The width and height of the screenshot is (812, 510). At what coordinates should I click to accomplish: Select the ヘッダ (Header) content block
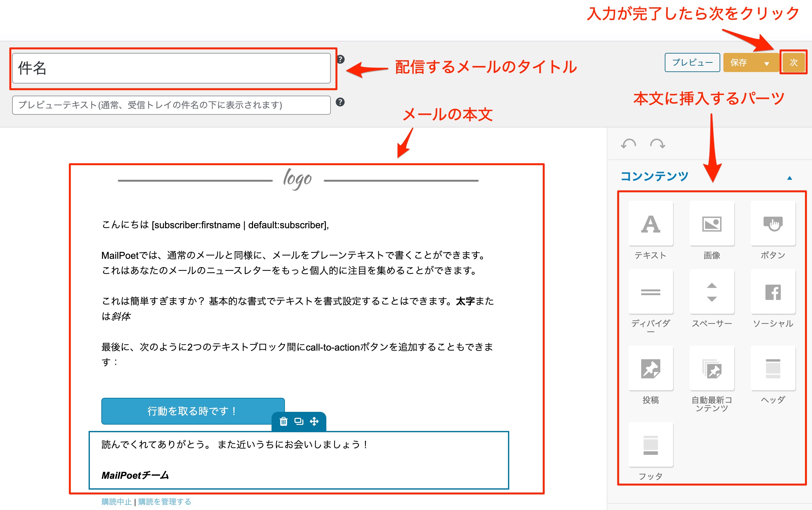point(772,369)
